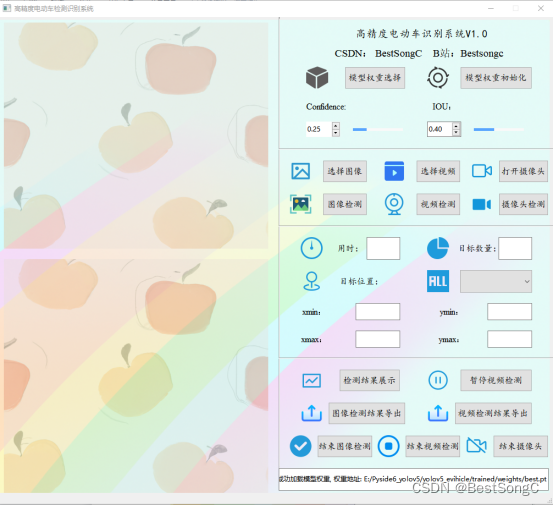Click the upper image preview panel
The image size is (554, 505).
(x=136, y=136)
